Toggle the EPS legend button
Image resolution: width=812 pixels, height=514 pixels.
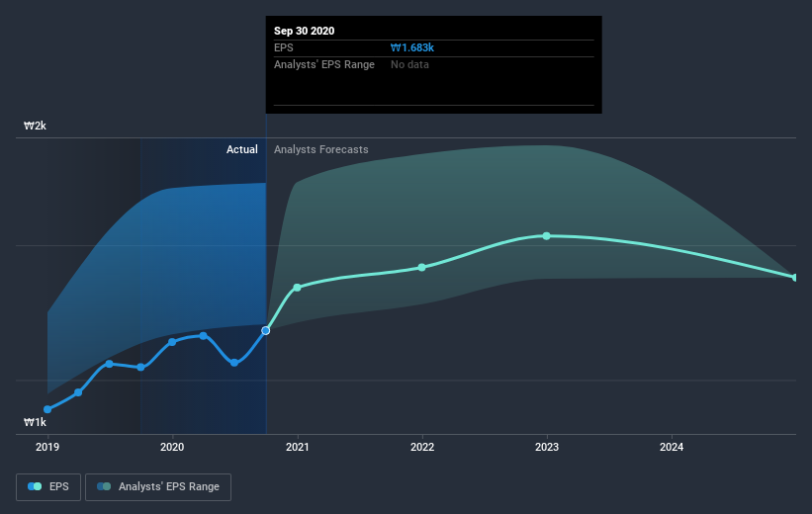pyautogui.click(x=48, y=487)
